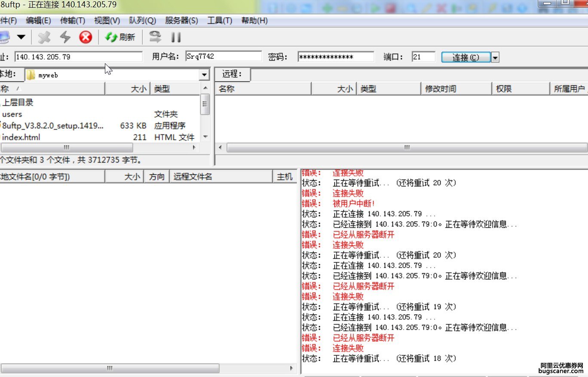
Task: Click the remote list scroll left arrow
Action: click(x=220, y=148)
